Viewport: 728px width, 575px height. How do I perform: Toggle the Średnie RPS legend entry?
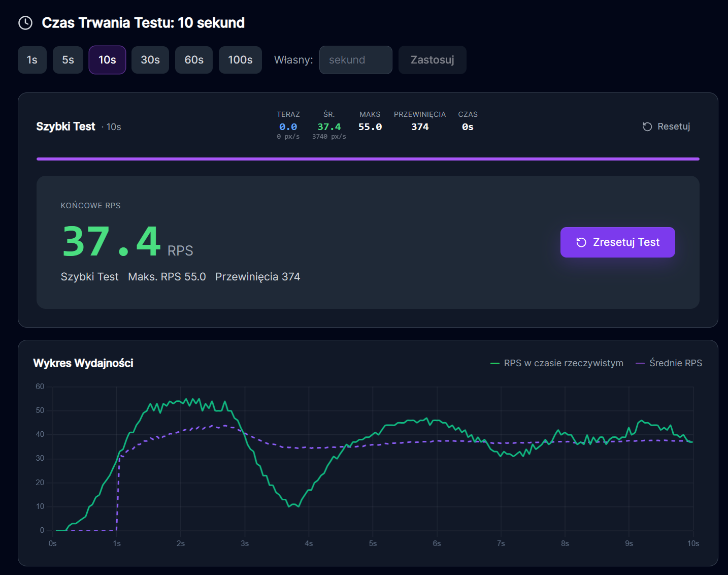click(669, 363)
